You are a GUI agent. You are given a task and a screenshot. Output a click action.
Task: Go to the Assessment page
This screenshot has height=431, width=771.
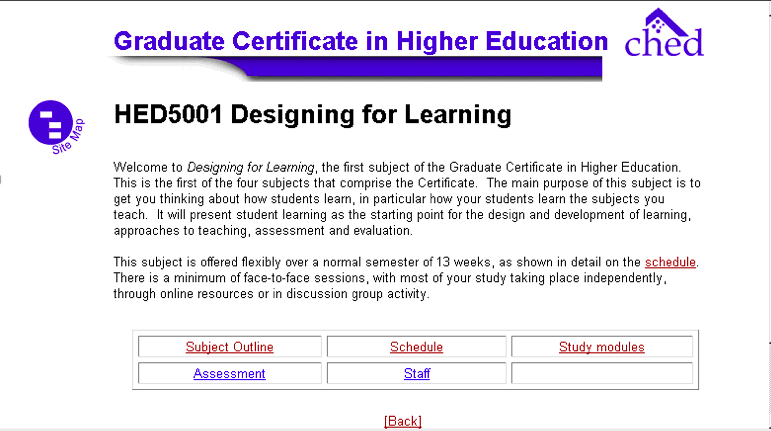coord(229,374)
